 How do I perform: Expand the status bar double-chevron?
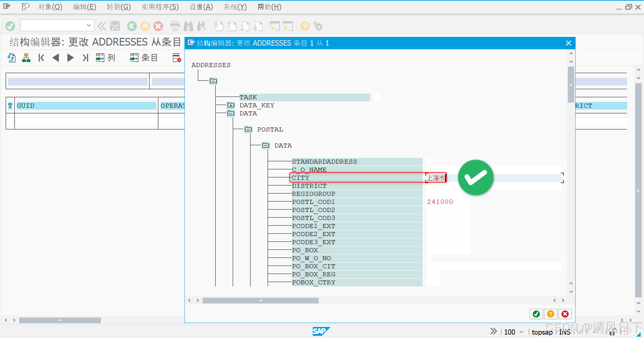coord(493,331)
